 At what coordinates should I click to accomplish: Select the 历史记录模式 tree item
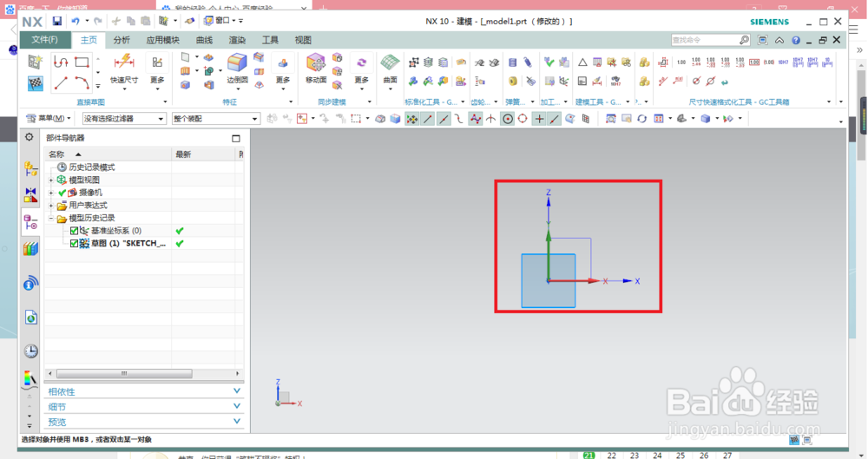[92, 167]
